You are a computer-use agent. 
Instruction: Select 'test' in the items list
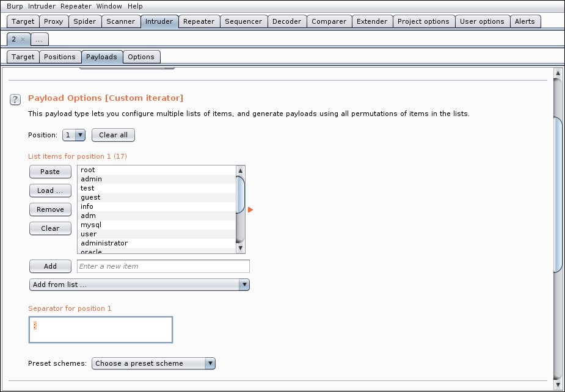(x=156, y=189)
